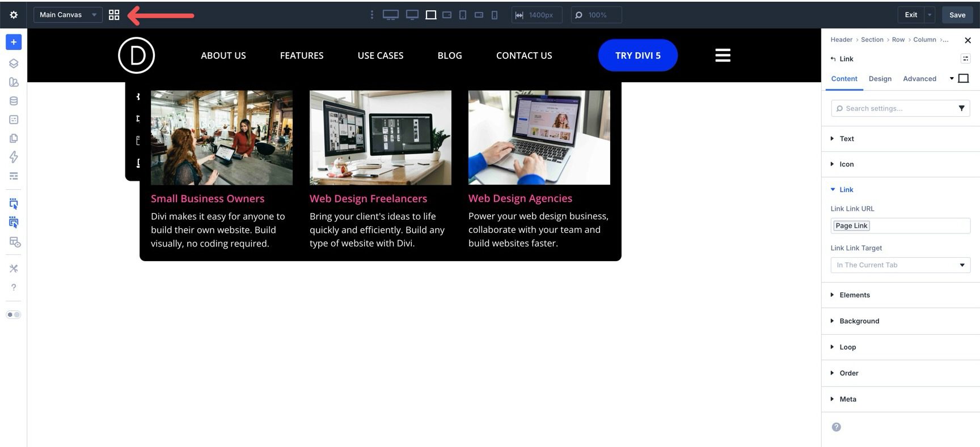Viewport: 980px width, 447px height.
Task: Open the settings panel options icon
Action: [x=965, y=58]
